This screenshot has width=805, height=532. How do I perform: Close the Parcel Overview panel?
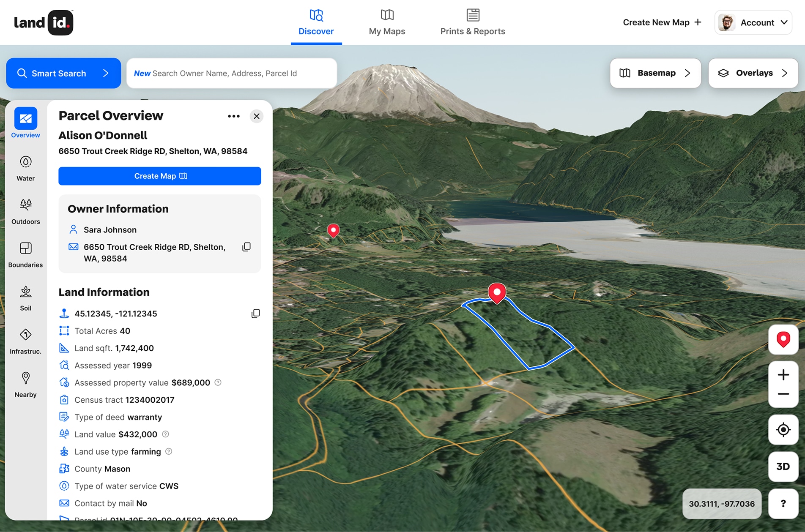pos(257,116)
